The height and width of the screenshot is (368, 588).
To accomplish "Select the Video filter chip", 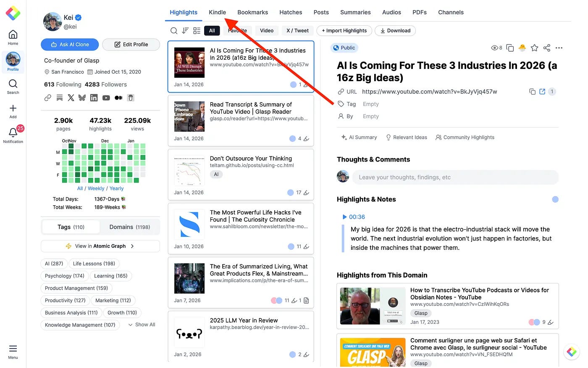I will [x=267, y=31].
